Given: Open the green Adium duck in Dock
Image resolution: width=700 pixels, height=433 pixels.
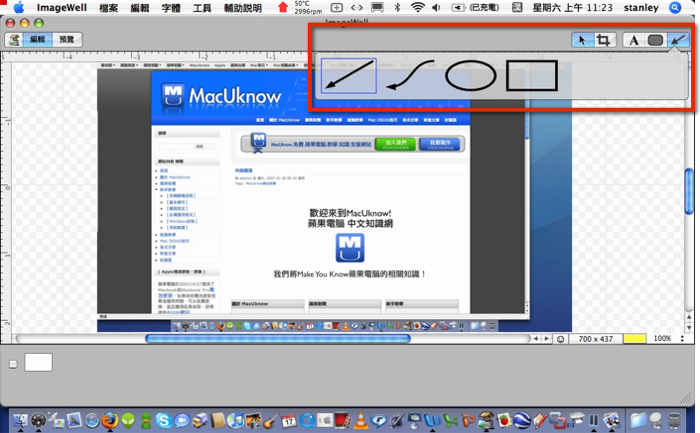Looking at the screenshot, I should coord(146,421).
